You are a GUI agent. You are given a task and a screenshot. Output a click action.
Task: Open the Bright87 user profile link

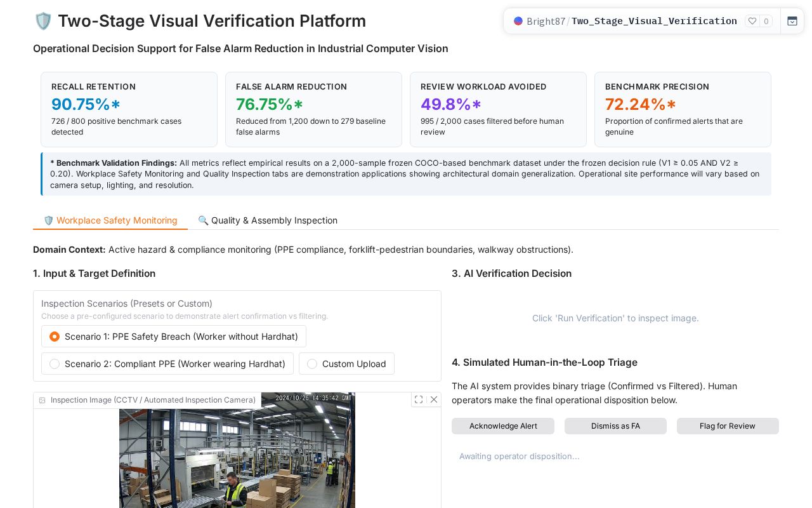point(546,21)
